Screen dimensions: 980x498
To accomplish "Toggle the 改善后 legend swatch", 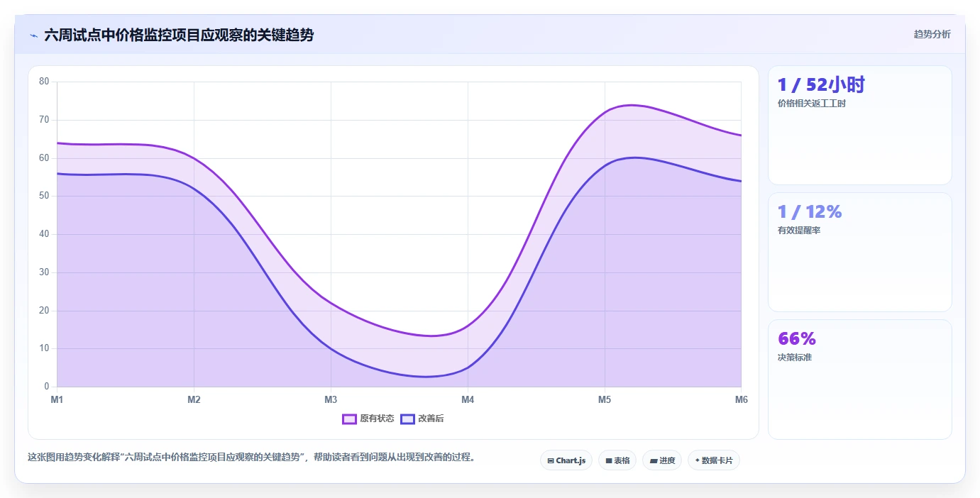I will [407, 419].
